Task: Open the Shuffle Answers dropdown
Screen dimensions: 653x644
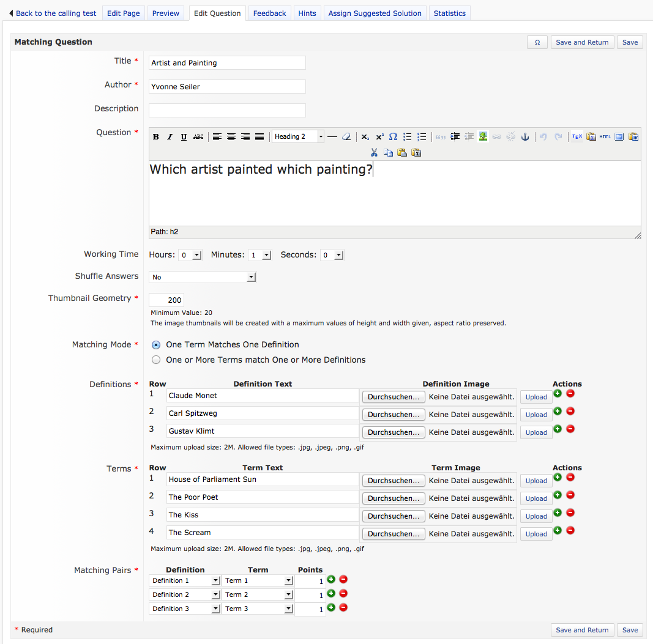Action: point(202,277)
